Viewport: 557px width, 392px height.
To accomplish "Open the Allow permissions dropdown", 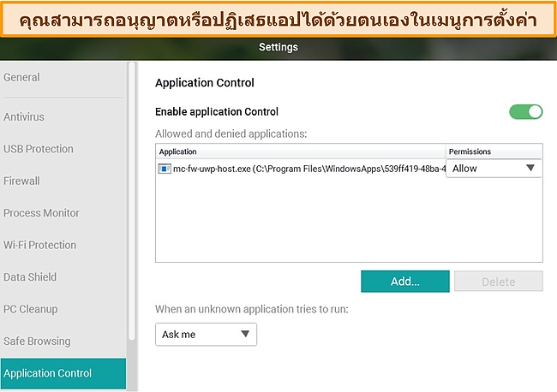I will [494, 169].
